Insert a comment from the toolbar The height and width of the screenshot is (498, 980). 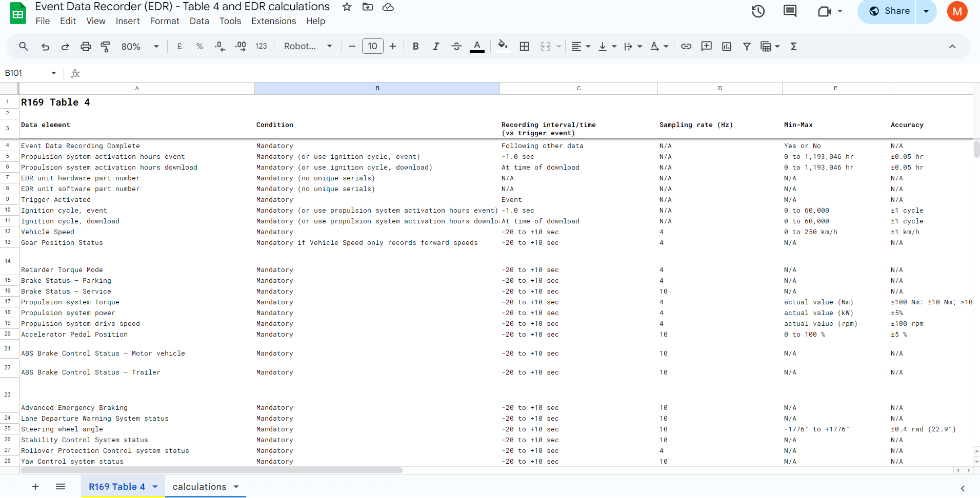(x=706, y=46)
